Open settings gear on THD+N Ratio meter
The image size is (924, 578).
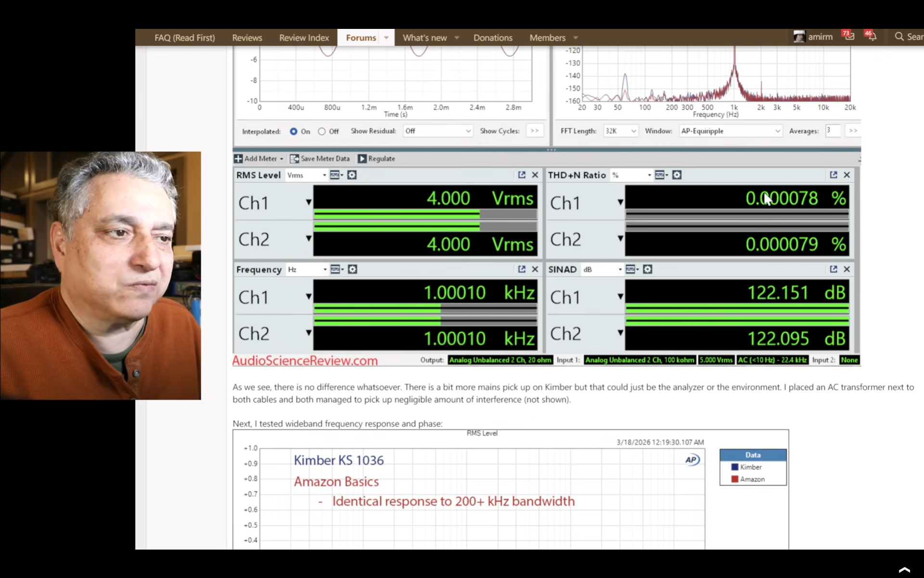point(676,175)
